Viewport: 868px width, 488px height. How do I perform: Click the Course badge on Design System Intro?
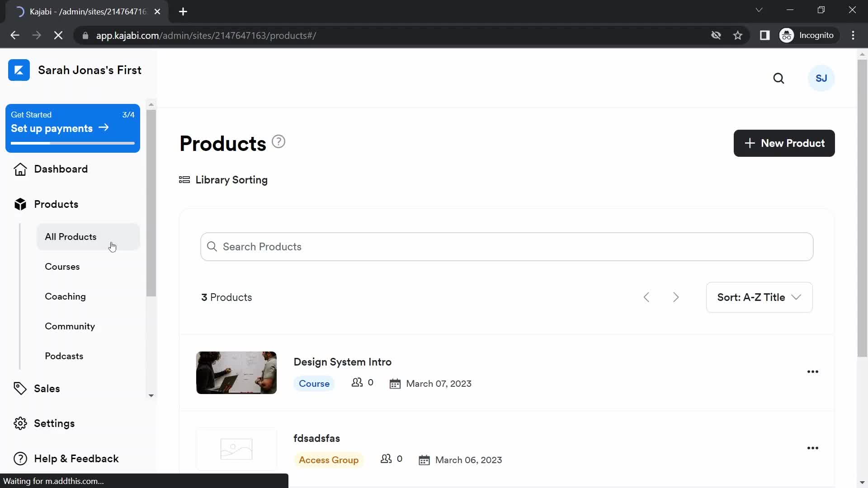[x=314, y=384]
